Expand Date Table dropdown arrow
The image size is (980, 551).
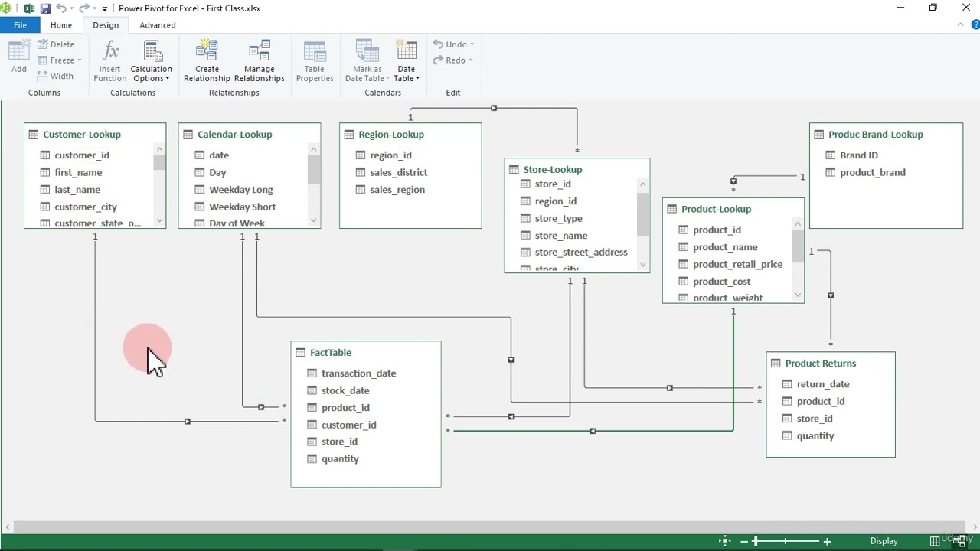tap(417, 78)
